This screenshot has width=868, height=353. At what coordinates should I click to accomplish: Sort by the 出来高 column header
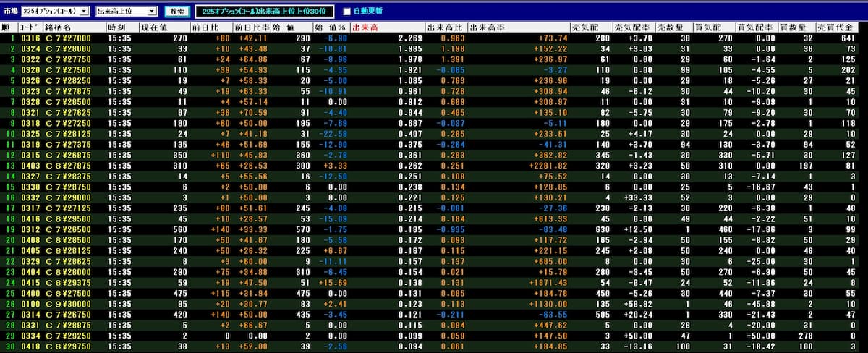367,27
